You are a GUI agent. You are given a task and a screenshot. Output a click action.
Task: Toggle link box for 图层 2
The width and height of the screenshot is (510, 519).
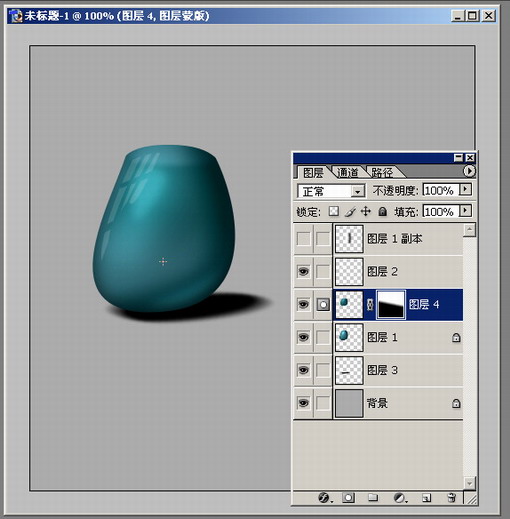click(x=323, y=271)
